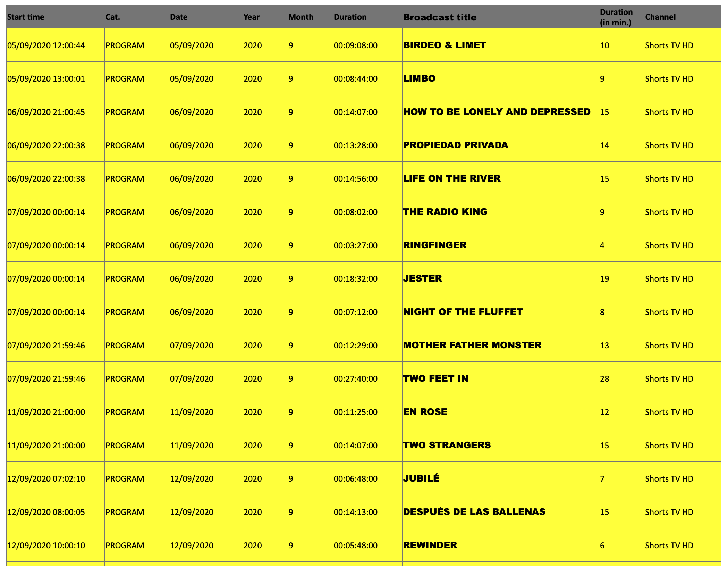Select the TWO STRANGERS broadcast cell
728x566 pixels.
(x=447, y=445)
